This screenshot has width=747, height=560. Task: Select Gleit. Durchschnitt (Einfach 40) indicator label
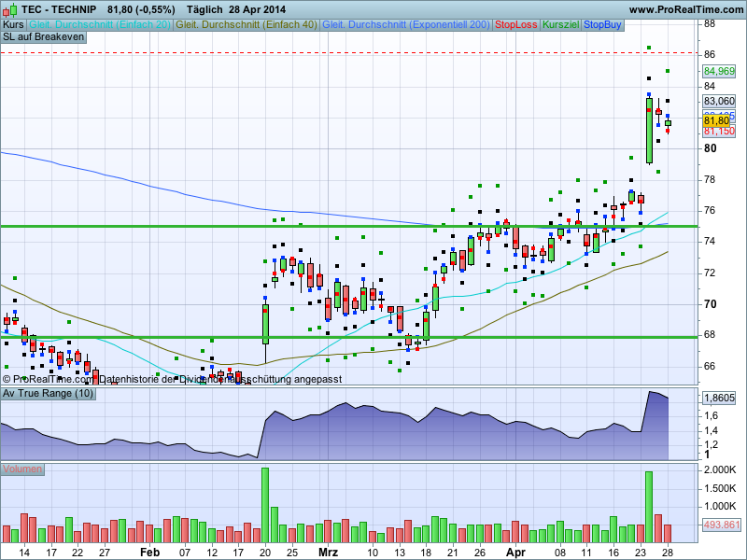tap(247, 25)
